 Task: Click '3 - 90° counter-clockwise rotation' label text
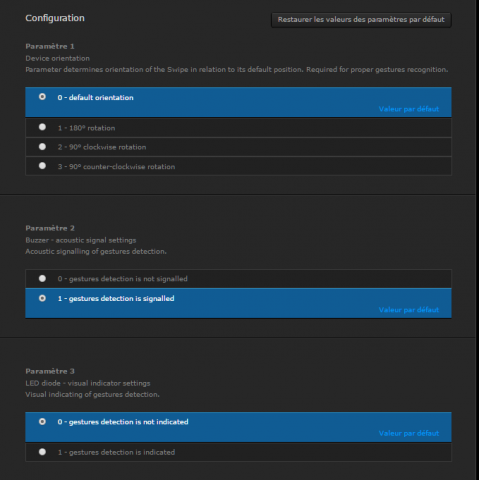(x=116, y=167)
